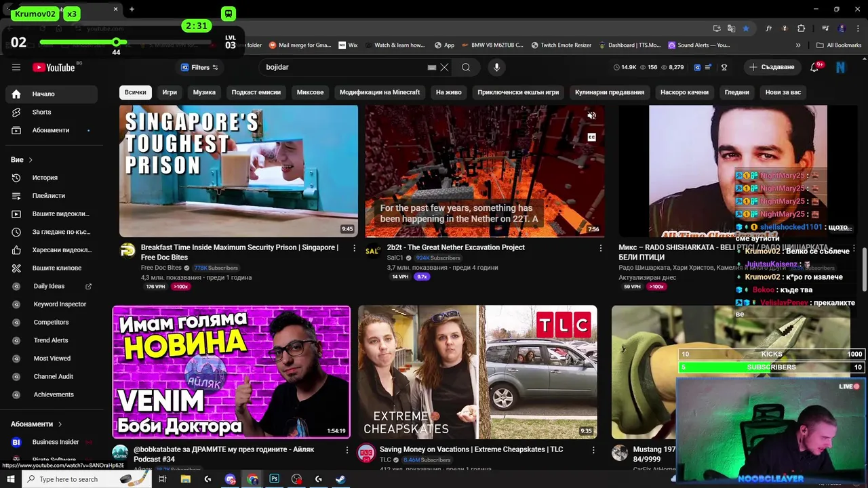This screenshot has height=488, width=868.
Task: Open the vidIQ Filters control
Action: [199, 67]
